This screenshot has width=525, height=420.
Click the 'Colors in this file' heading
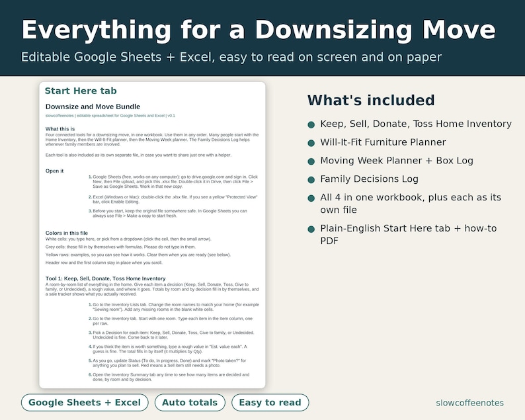[67, 233]
